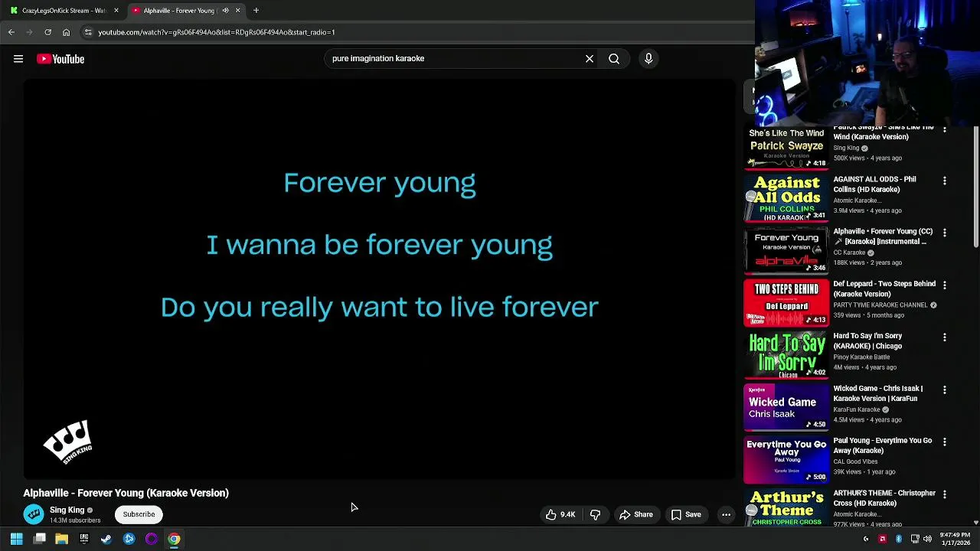Start voice search with microphone
This screenshot has width=980, height=551.
point(648,58)
